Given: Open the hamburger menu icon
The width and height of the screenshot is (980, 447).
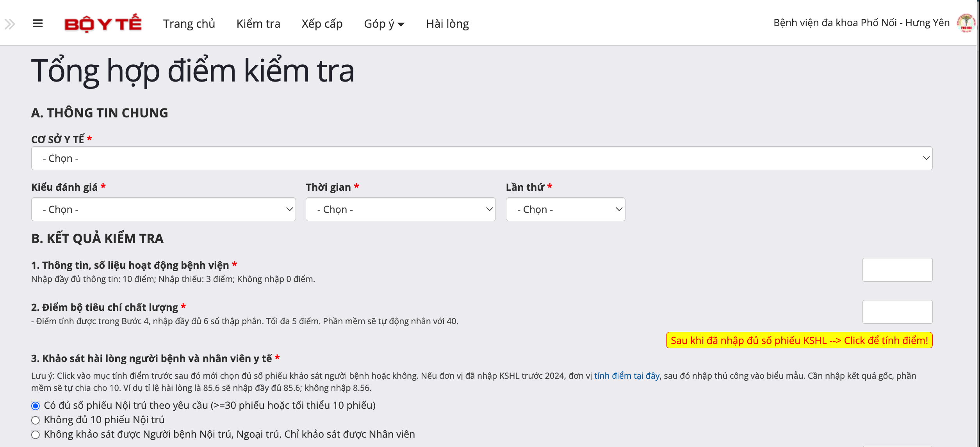Looking at the screenshot, I should [x=37, y=24].
